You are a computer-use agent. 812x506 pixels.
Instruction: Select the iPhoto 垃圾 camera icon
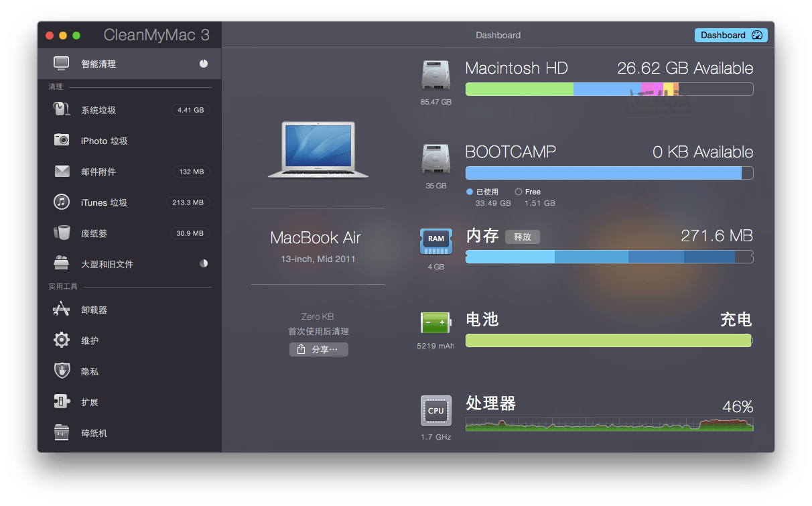62,140
